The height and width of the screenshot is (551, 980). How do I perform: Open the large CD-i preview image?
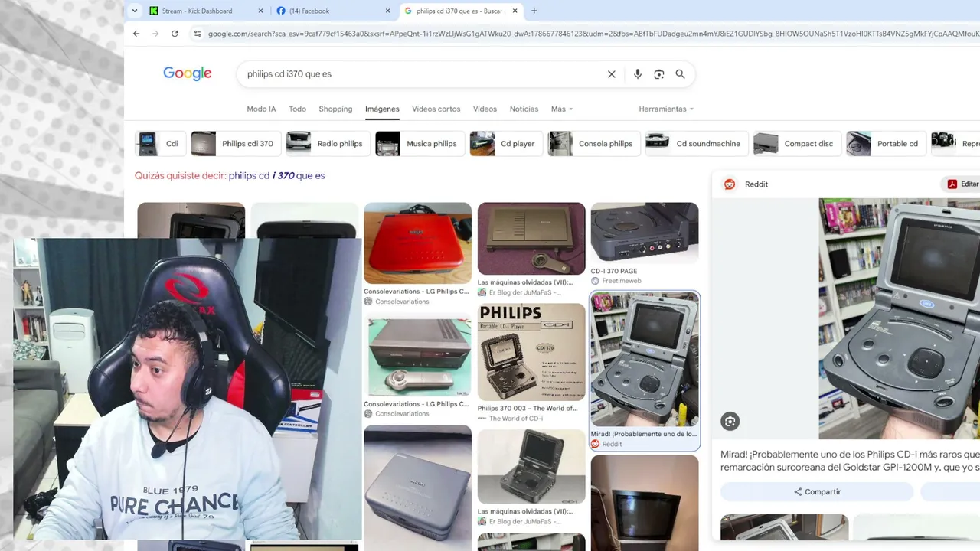tap(899, 318)
